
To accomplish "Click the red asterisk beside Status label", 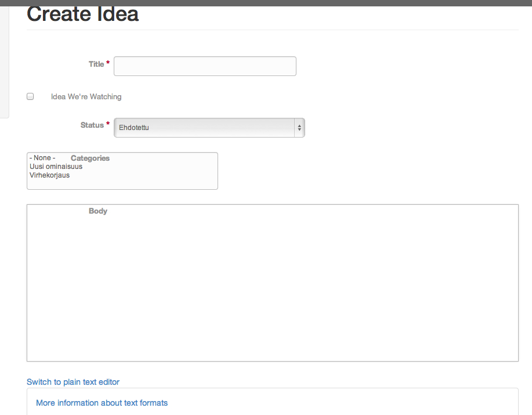I will point(108,124).
